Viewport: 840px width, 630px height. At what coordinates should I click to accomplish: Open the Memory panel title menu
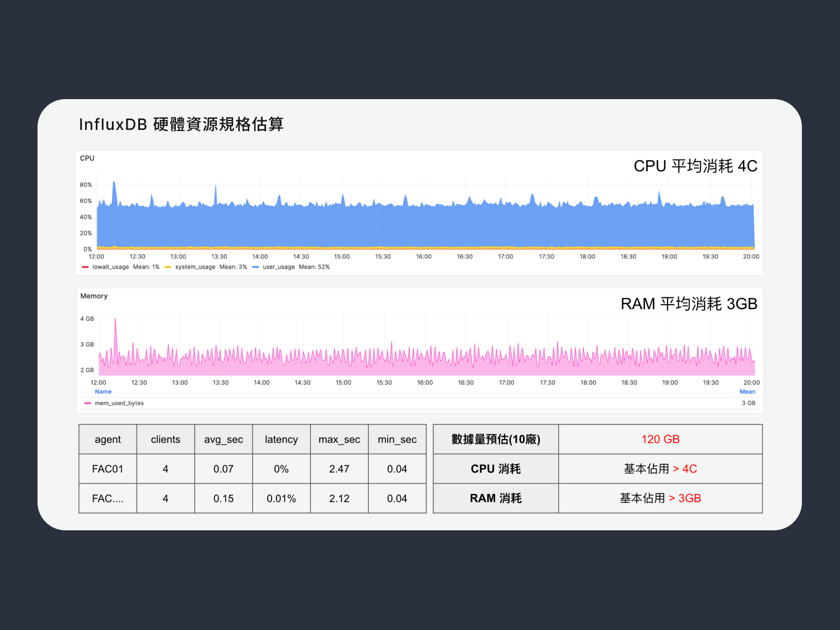94,296
